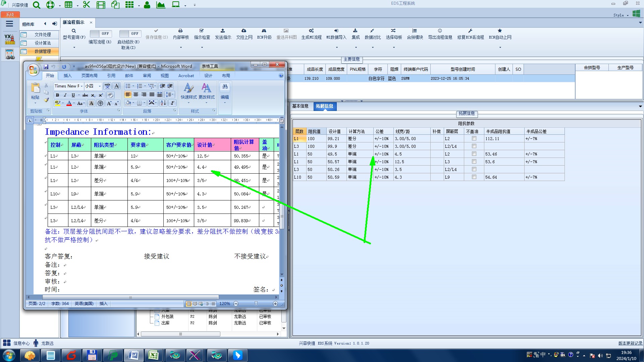
Task: Check 不盖油 box for L3 99.9 row
Action: (474, 146)
